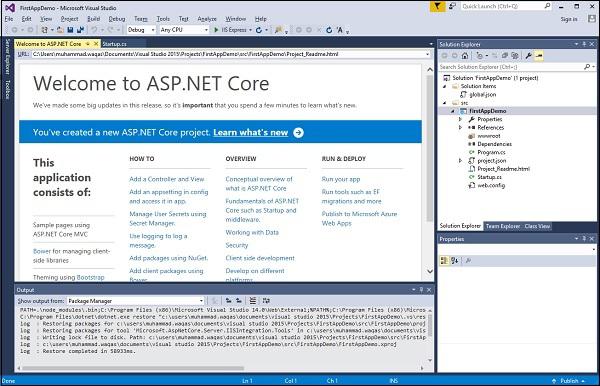Click the Output window horizontal scrollbar

[x=133, y=368]
